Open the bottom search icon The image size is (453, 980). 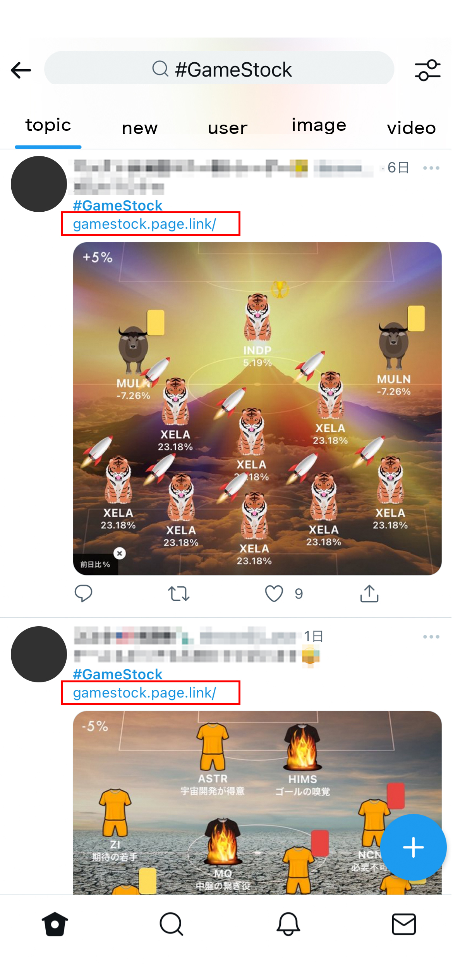click(x=171, y=924)
